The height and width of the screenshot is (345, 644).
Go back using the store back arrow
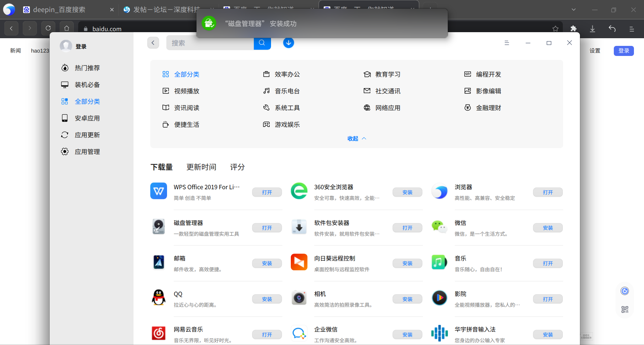[153, 43]
